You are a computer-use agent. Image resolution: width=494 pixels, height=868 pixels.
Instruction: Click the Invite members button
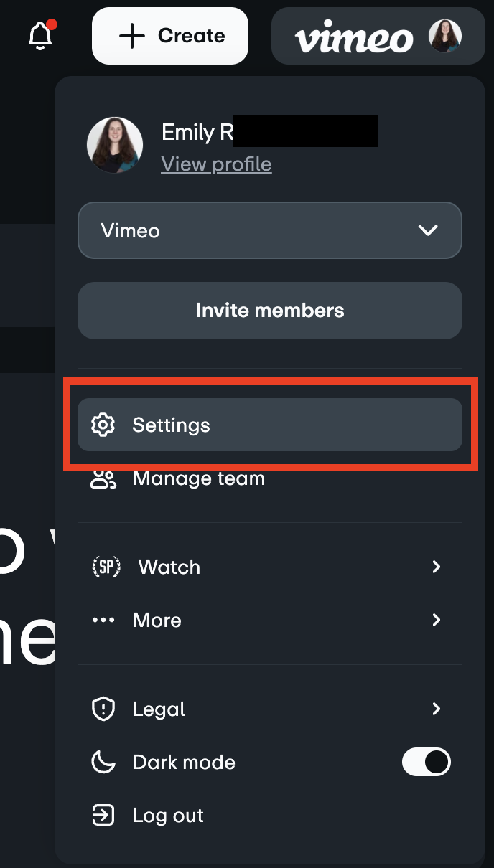coord(270,311)
